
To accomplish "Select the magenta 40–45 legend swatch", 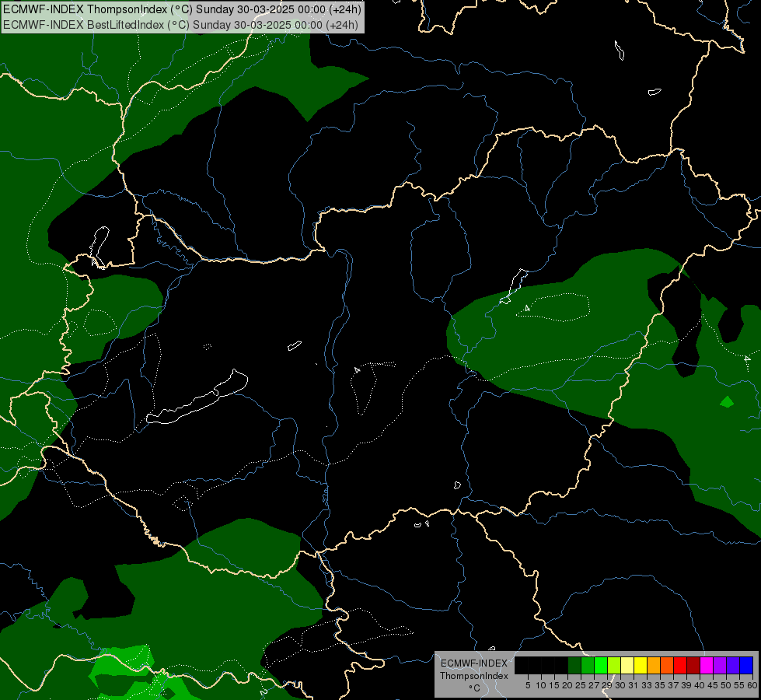I will (707, 665).
